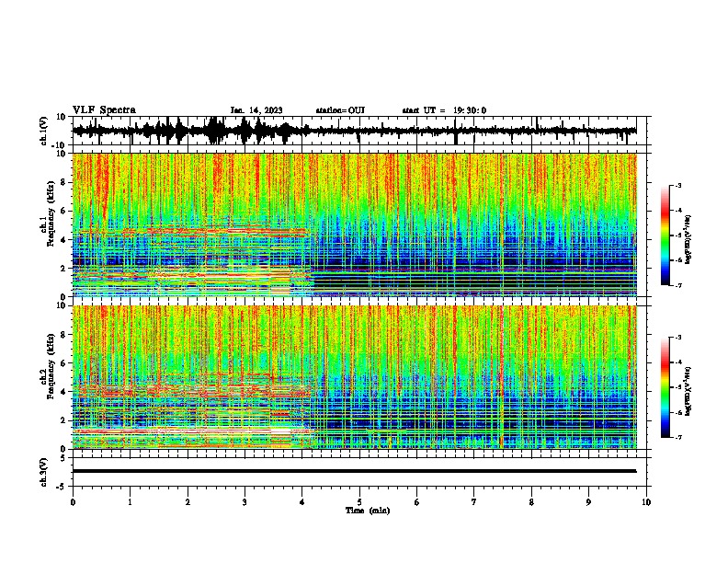Click the date text "Jan. 14, 2023"
The width and height of the screenshot is (728, 563).
point(256,110)
